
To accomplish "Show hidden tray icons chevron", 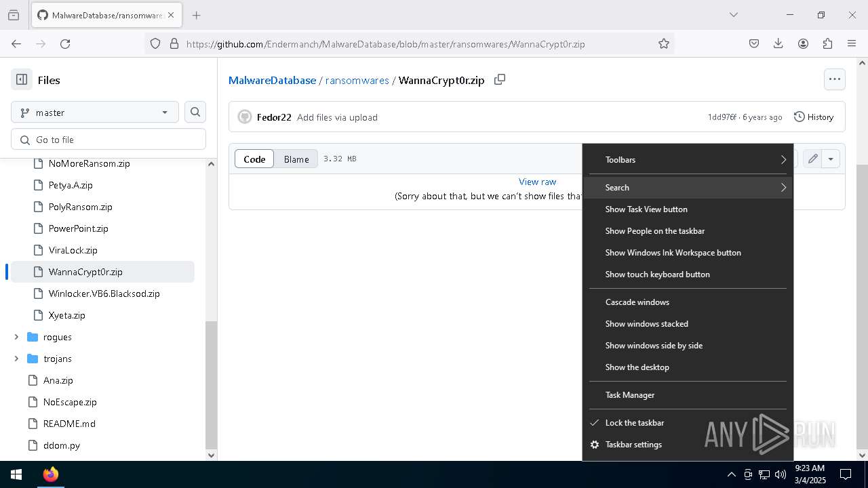I will point(731,474).
